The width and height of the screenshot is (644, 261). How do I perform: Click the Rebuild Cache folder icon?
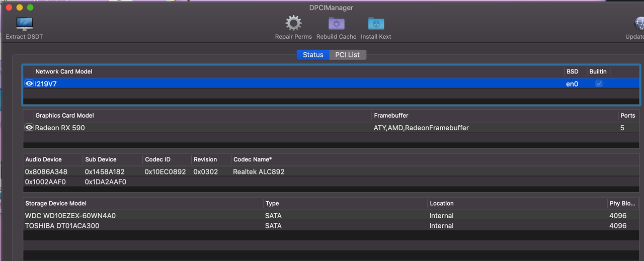pos(337,24)
